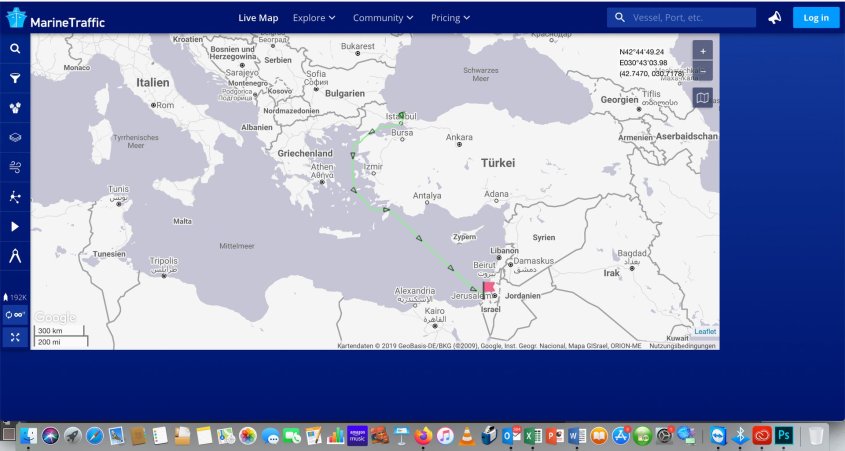The width and height of the screenshot is (845, 451).
Task: Open Photos app in the dock
Action: pyautogui.click(x=248, y=435)
